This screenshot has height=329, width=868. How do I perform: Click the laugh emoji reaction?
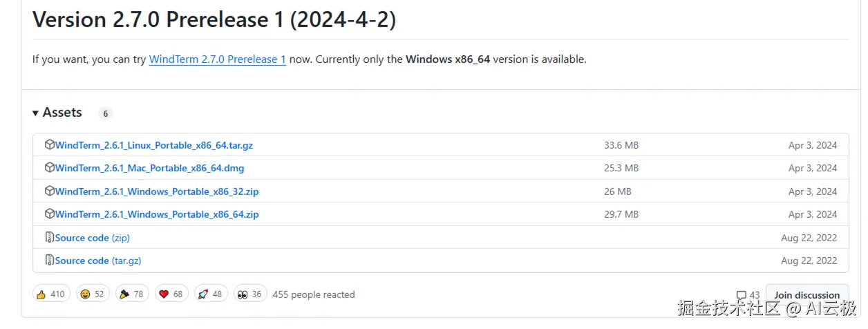(x=91, y=294)
